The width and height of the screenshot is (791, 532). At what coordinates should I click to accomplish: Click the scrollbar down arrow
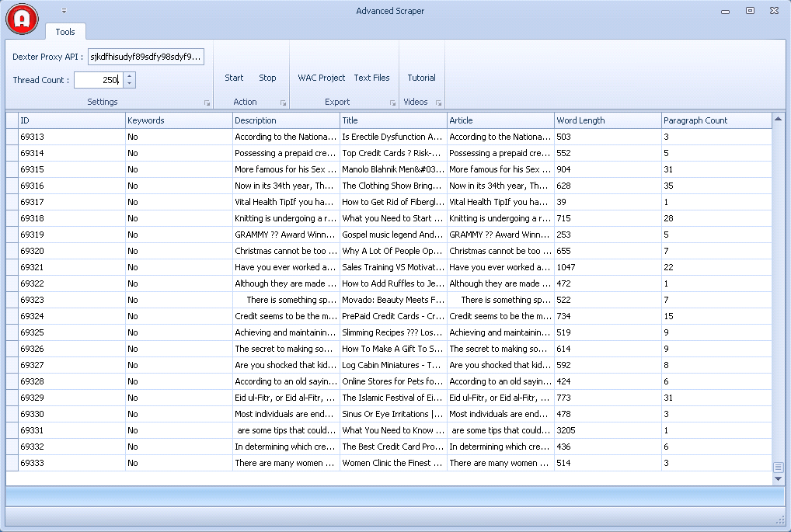click(x=778, y=478)
